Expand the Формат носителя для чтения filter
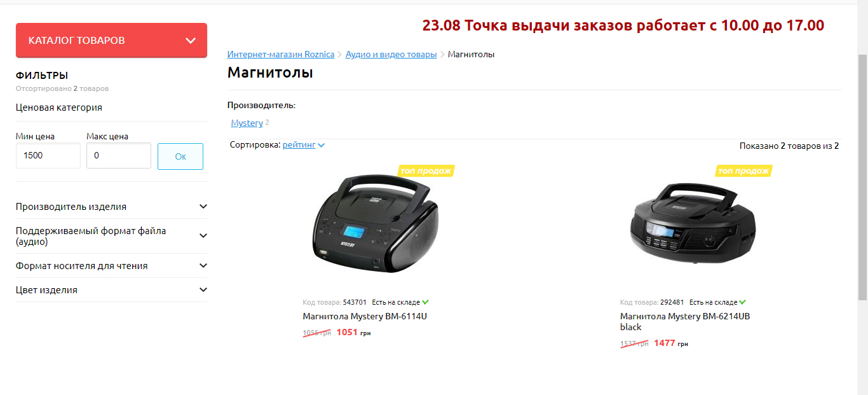The image size is (868, 395). (x=111, y=266)
